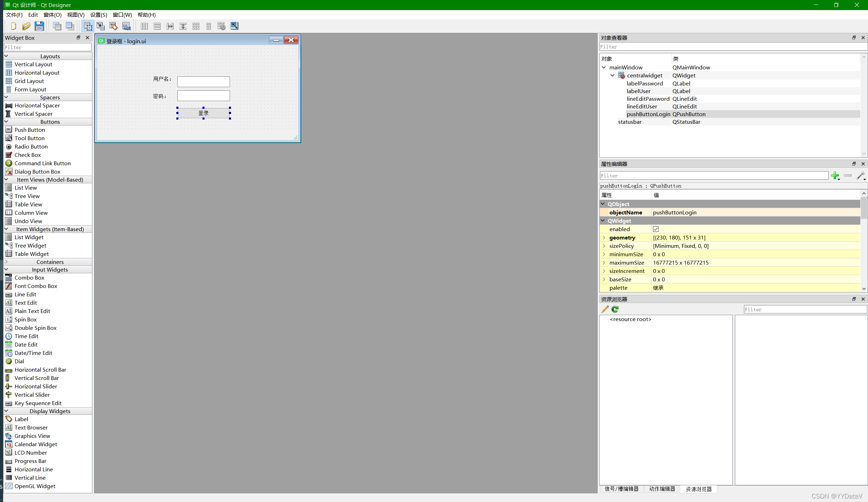Activate the Edit Buddies mode

tap(113, 26)
